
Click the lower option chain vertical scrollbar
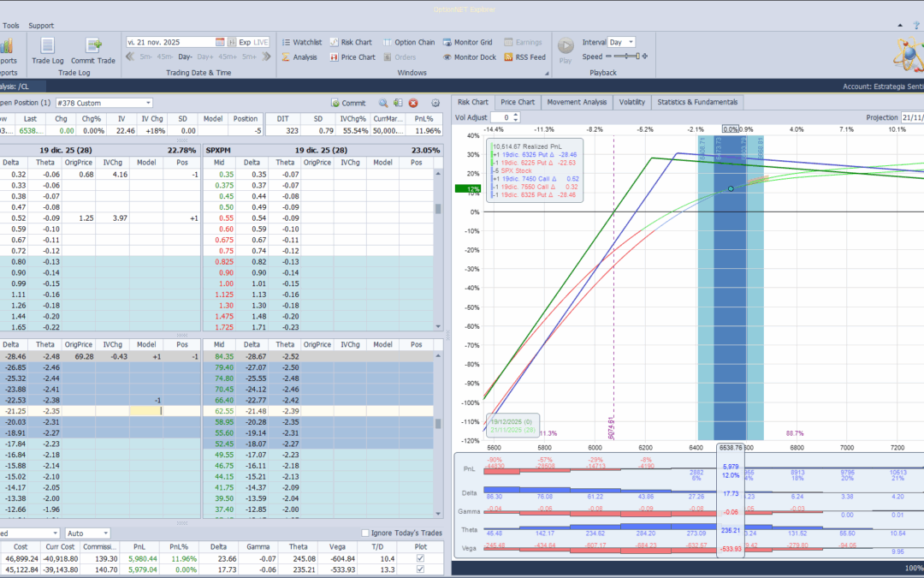click(x=438, y=435)
